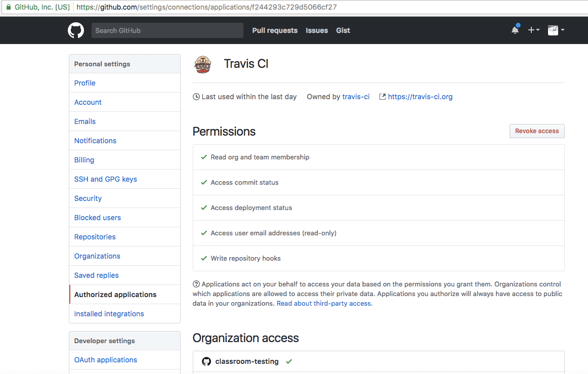
Task: Click the external link icon beside travis-ci.org
Action: click(x=383, y=97)
